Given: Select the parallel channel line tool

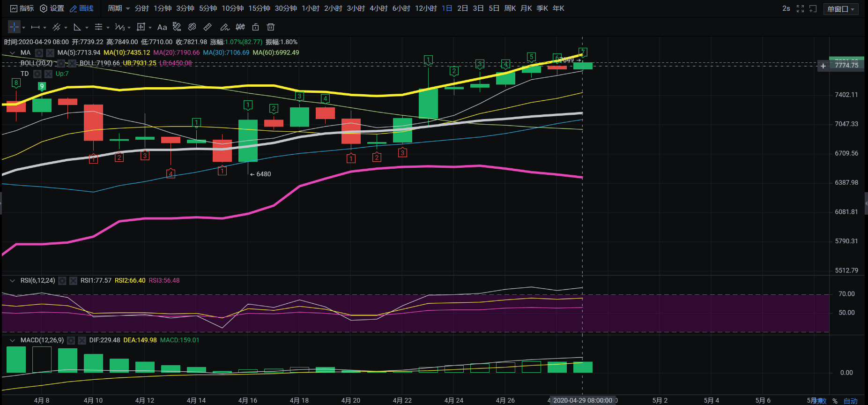Looking at the screenshot, I should coord(57,27).
